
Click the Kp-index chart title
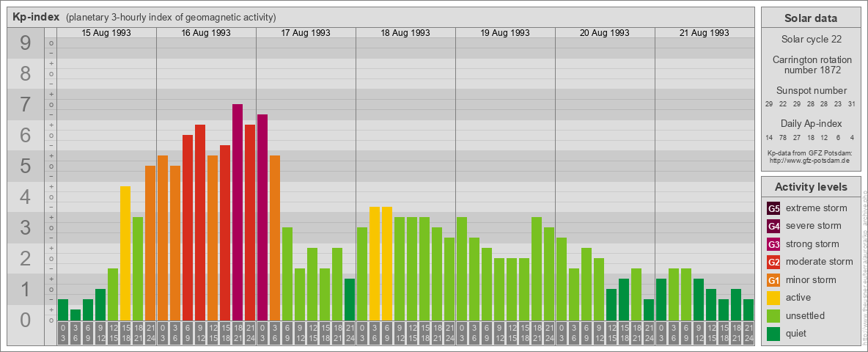click(36, 17)
